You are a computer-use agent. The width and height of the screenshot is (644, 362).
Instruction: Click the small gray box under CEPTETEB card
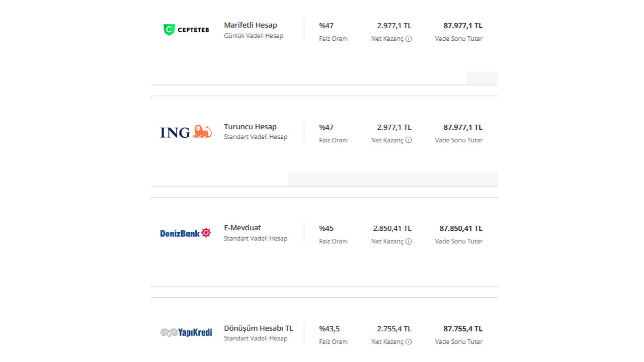pyautogui.click(x=482, y=78)
